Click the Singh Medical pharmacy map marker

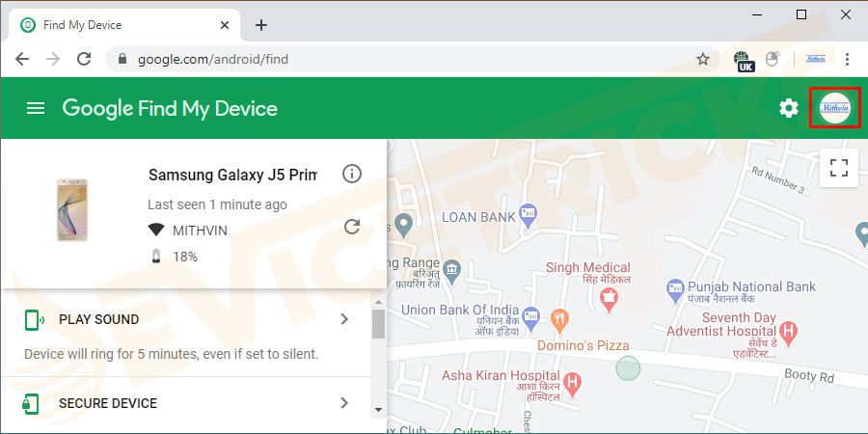click(x=609, y=300)
